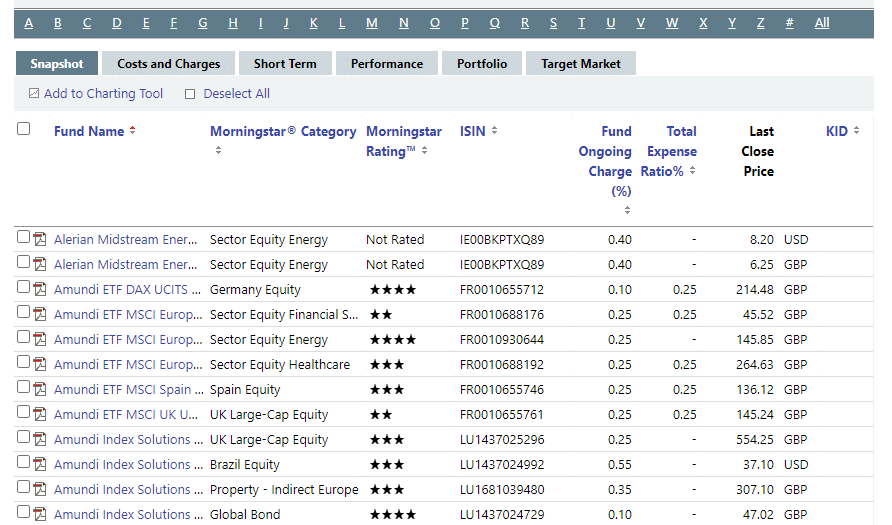Filter funds by letter A
Screen dimensions: 892x525
(28, 23)
